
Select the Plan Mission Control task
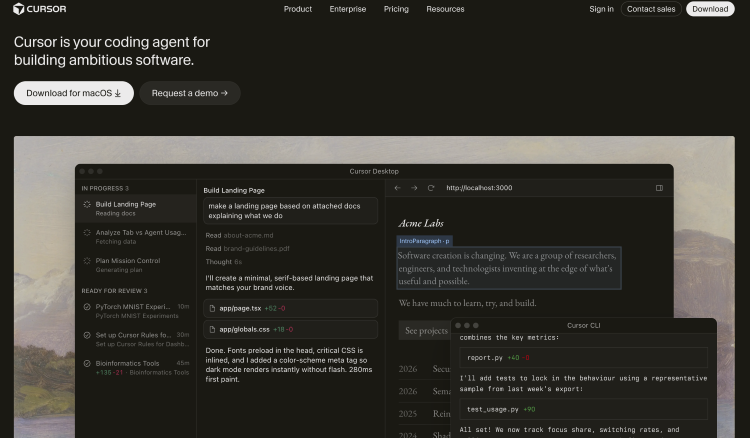[x=136, y=265]
